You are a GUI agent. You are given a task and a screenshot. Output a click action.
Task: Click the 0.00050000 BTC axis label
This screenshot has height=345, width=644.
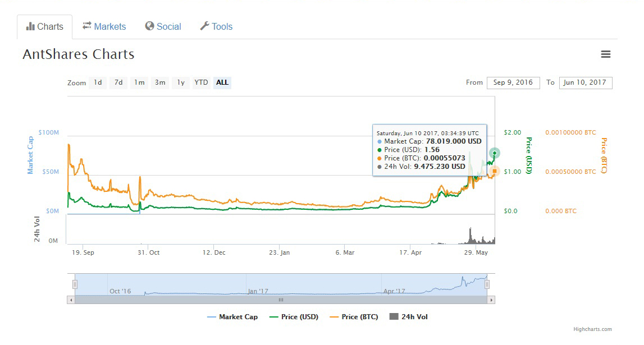point(570,172)
